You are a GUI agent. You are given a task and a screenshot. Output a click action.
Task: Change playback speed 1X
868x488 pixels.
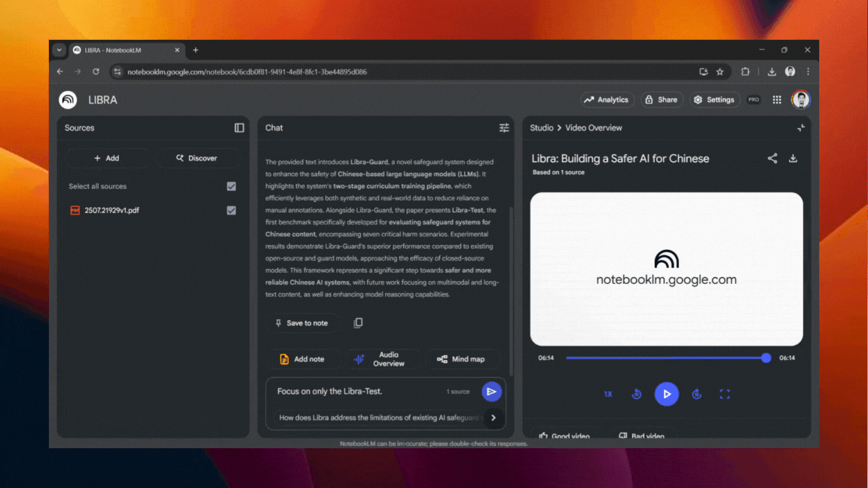pos(608,394)
